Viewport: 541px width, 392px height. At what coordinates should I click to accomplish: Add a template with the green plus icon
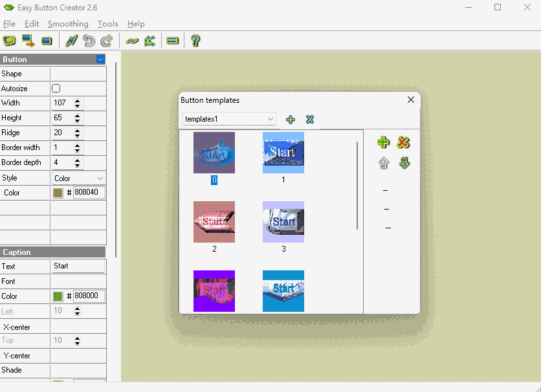pyautogui.click(x=383, y=142)
